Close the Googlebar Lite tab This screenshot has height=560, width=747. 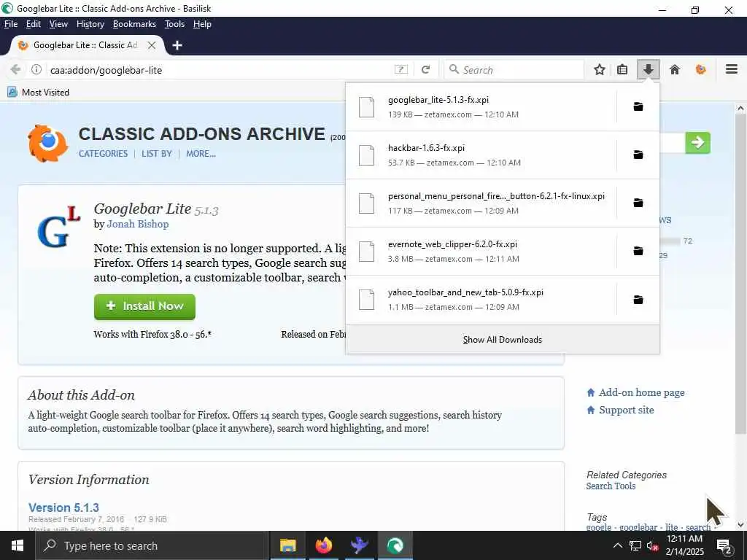coord(152,45)
